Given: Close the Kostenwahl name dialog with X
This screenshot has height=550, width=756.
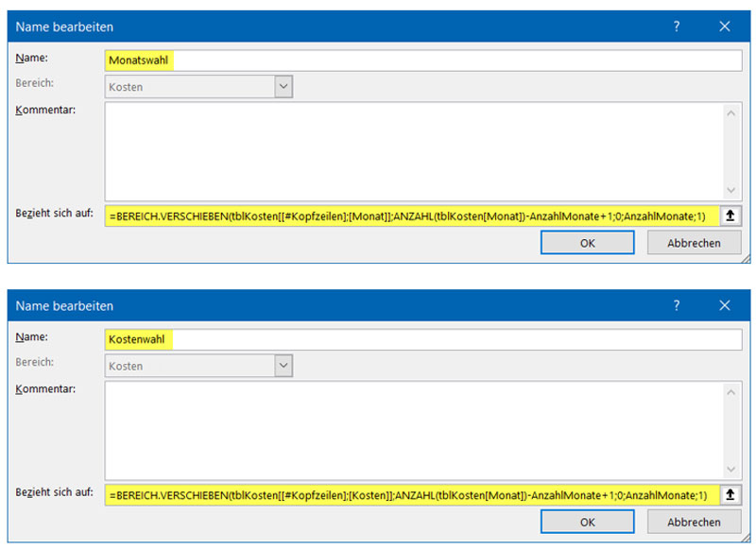Looking at the screenshot, I should click(x=725, y=305).
